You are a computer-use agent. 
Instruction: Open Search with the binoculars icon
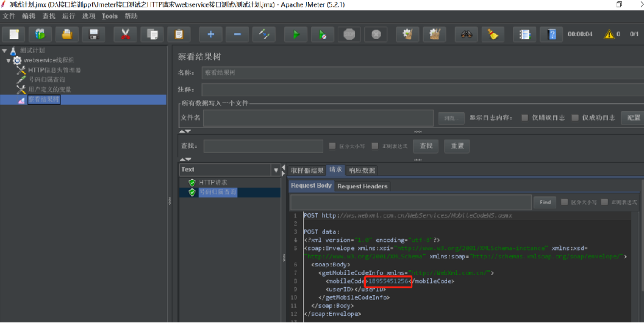466,34
